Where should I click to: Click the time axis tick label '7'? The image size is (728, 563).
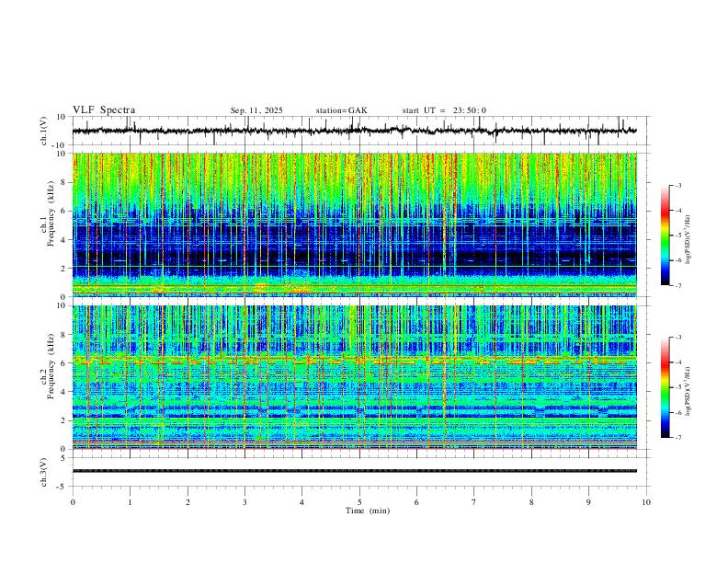[x=474, y=502]
